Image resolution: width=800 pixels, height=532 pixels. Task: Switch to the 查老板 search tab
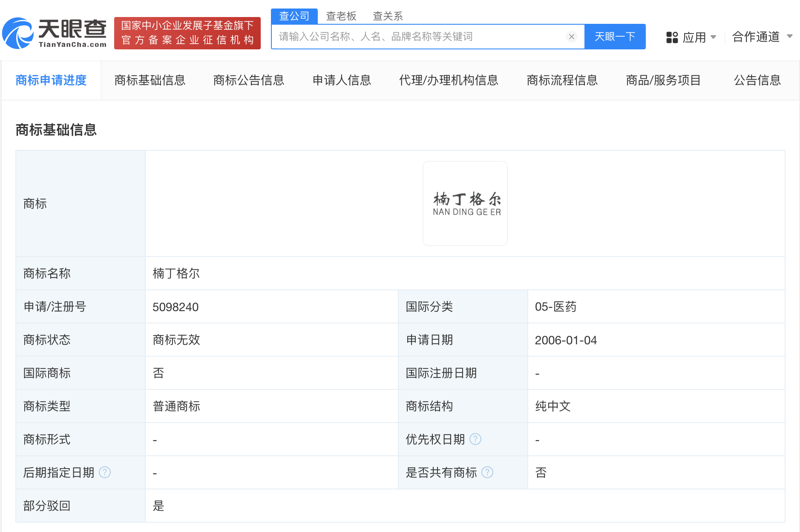click(342, 16)
